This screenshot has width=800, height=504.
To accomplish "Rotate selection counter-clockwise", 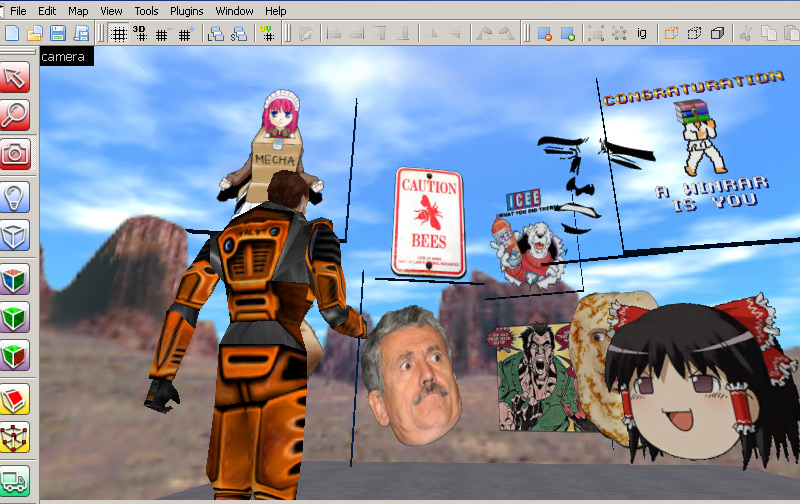I will coord(484,34).
